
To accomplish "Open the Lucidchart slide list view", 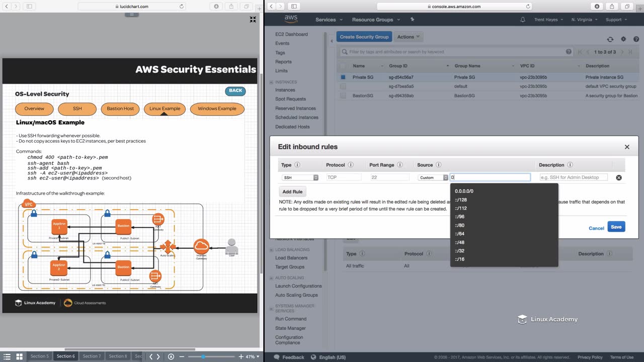I will click(7, 356).
